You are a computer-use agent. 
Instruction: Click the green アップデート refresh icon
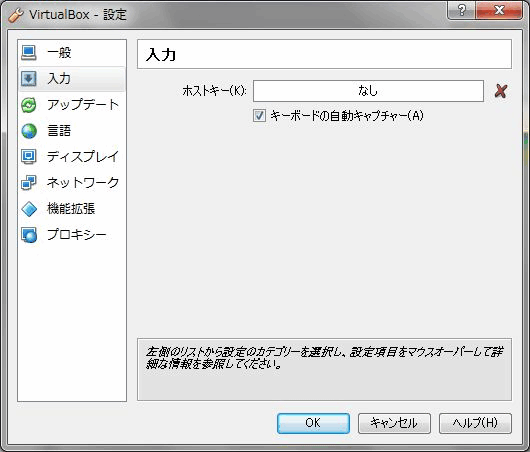click(29, 105)
